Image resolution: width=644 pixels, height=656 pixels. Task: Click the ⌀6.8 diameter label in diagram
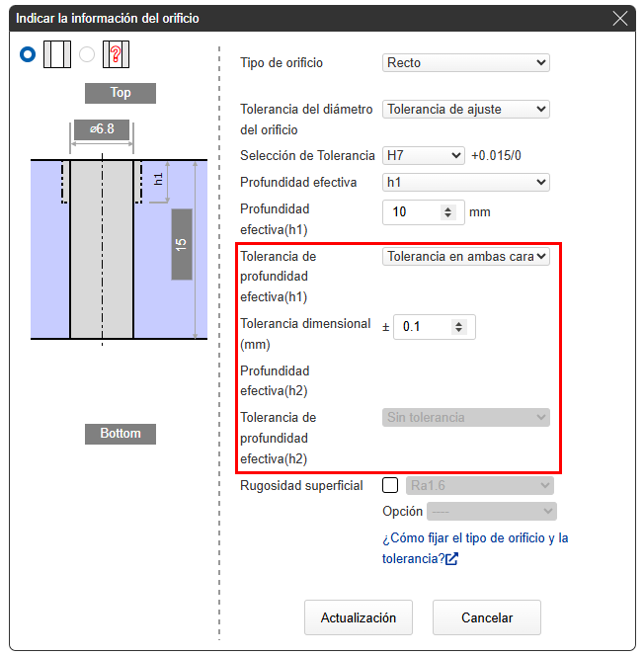tap(101, 130)
